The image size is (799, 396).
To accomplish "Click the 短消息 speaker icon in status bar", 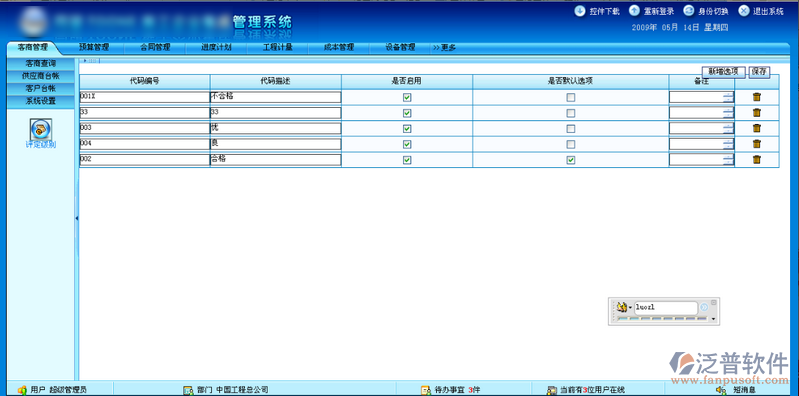I will coord(721,390).
